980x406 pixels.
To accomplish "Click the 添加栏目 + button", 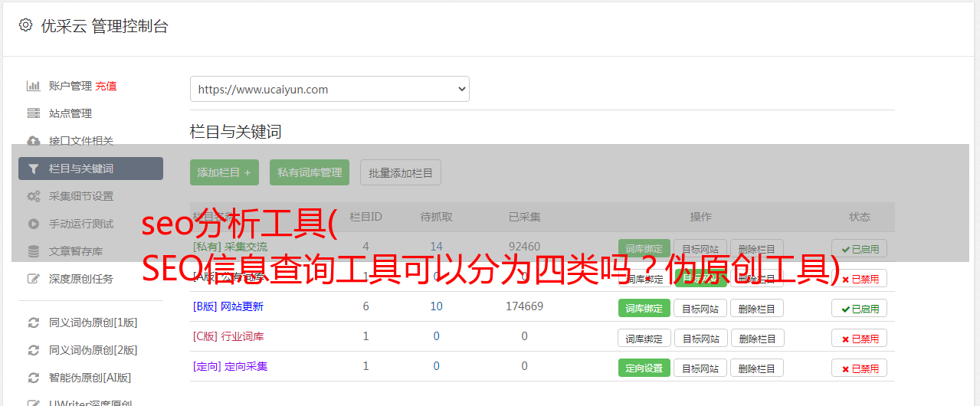I will click(225, 172).
